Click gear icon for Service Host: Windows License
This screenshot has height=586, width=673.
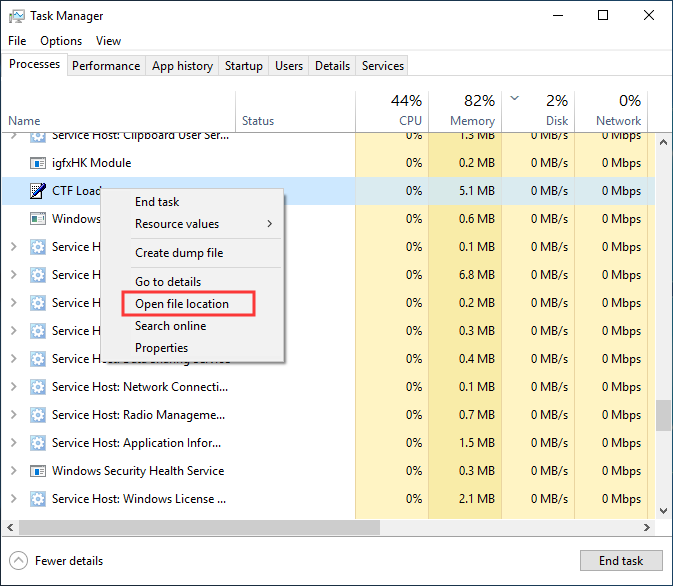38,499
